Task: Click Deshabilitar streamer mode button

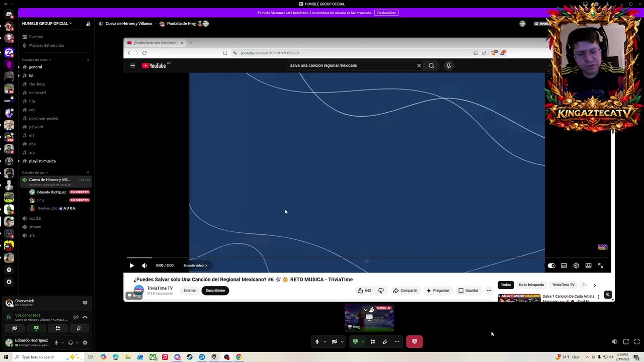Action: (x=386, y=13)
